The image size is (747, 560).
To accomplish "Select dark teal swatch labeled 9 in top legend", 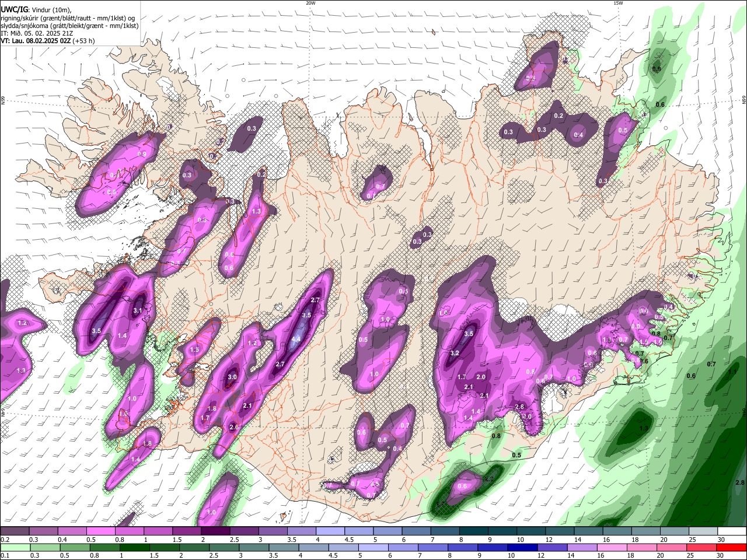I will coord(502,531).
